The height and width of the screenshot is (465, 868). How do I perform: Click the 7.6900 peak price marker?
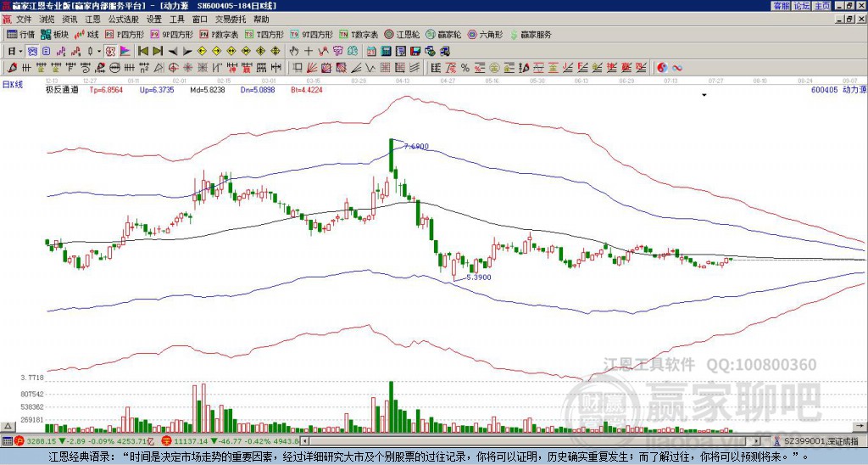(x=416, y=146)
